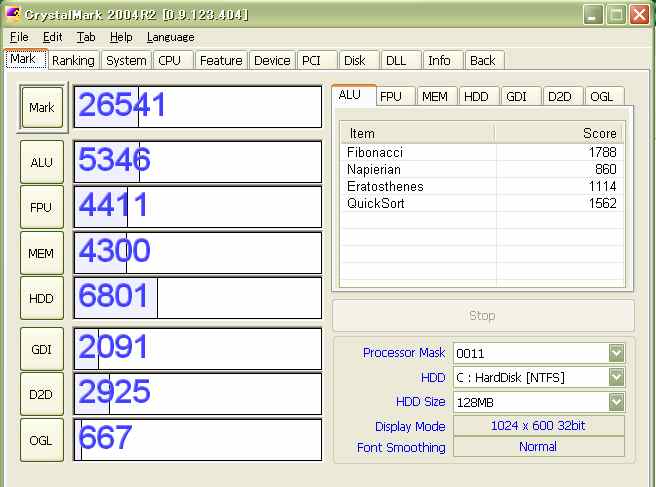Click the Score column header
Image resolution: width=656 pixels, height=487 pixels.
(558, 133)
